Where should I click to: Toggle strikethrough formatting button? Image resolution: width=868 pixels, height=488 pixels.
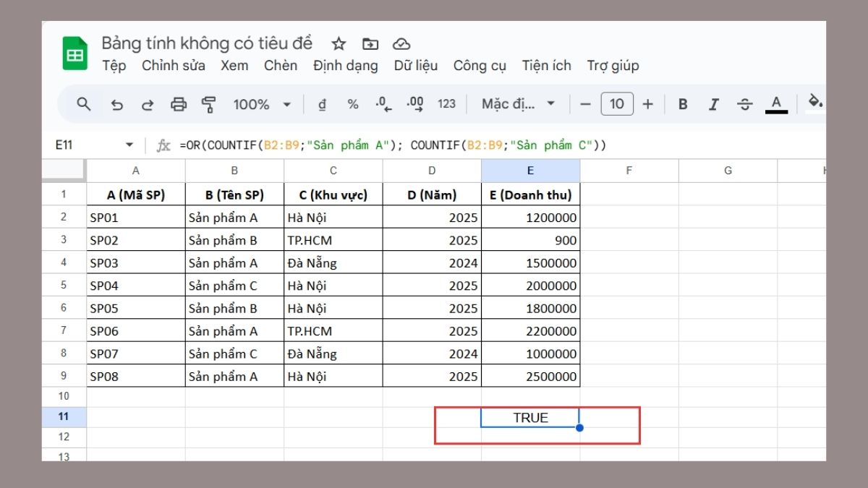pos(745,104)
